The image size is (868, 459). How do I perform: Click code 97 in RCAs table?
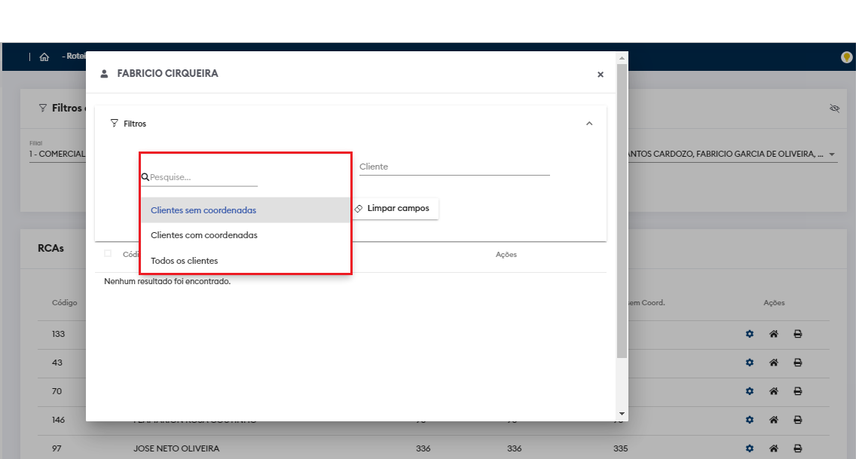pos(57,448)
